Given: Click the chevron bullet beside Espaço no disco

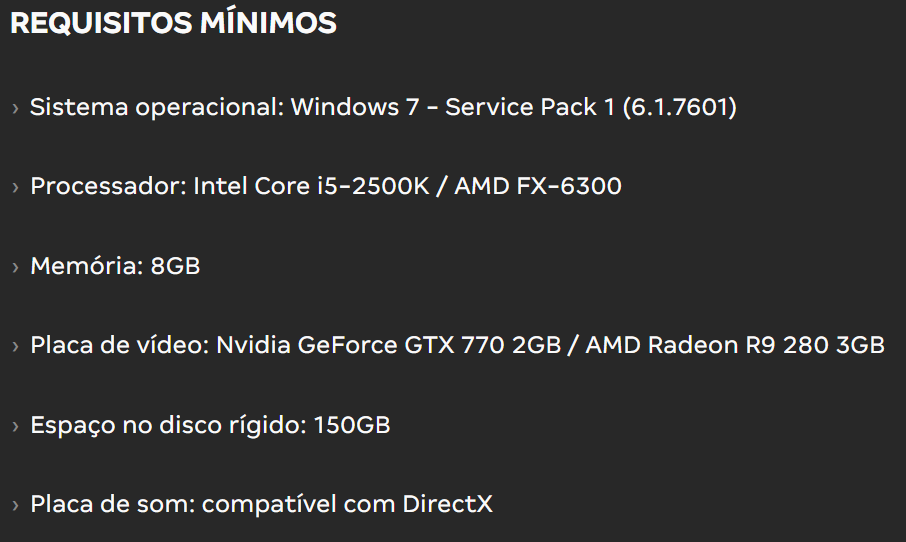Looking at the screenshot, I should 16,426.
